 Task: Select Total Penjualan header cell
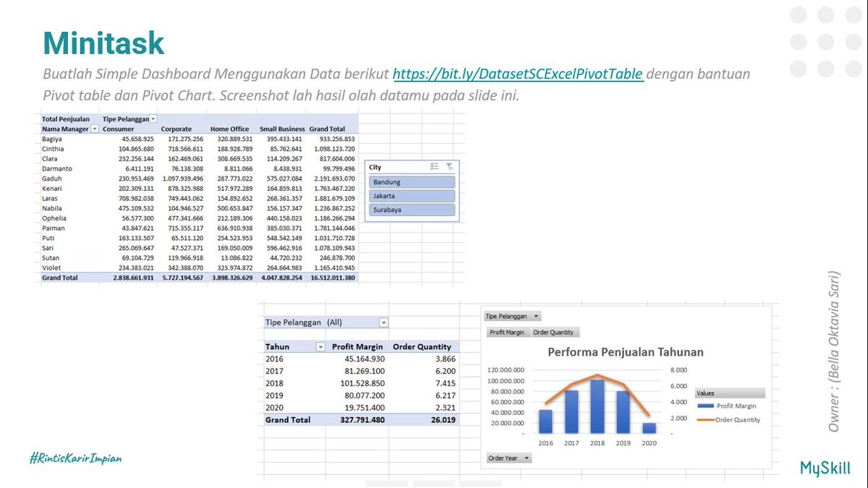[66, 119]
